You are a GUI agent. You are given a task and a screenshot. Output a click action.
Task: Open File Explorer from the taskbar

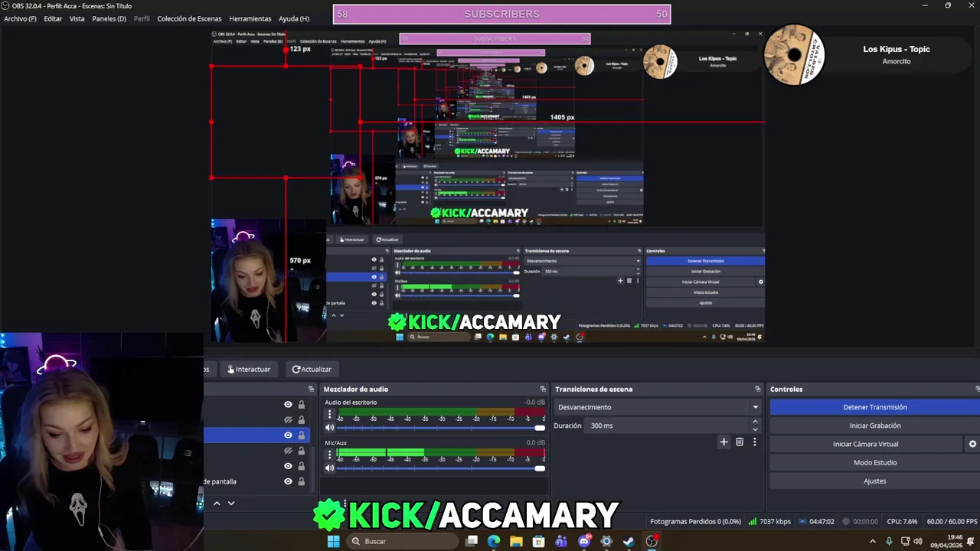coord(516,541)
